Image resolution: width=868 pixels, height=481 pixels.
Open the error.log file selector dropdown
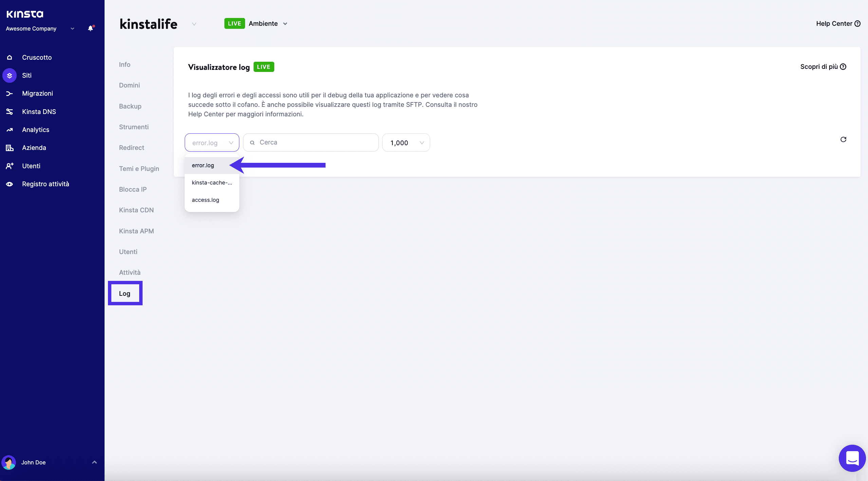click(211, 142)
